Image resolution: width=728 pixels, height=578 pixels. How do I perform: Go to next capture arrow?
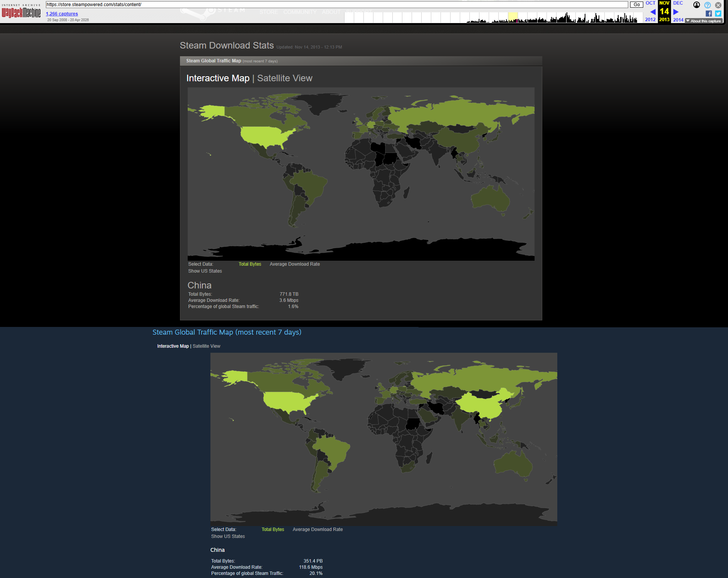pyautogui.click(x=676, y=12)
